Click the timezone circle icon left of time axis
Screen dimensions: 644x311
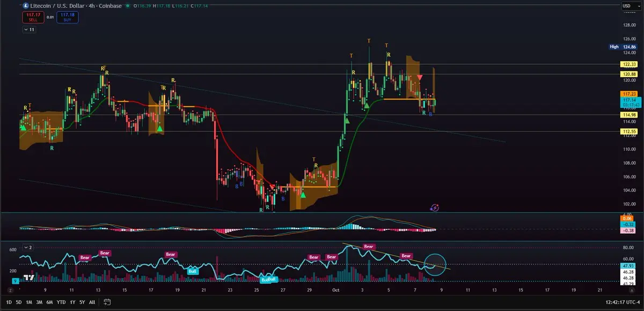(10, 290)
